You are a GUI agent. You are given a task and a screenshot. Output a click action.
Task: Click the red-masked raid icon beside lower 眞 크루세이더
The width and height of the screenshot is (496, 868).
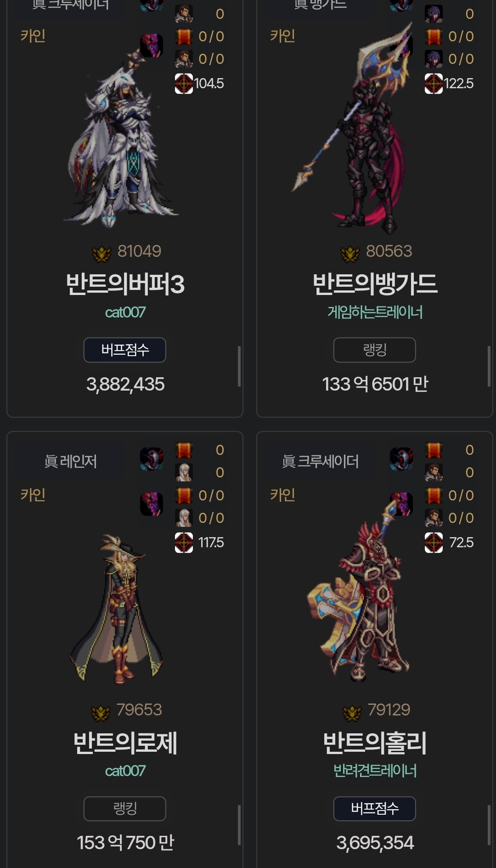401,459
